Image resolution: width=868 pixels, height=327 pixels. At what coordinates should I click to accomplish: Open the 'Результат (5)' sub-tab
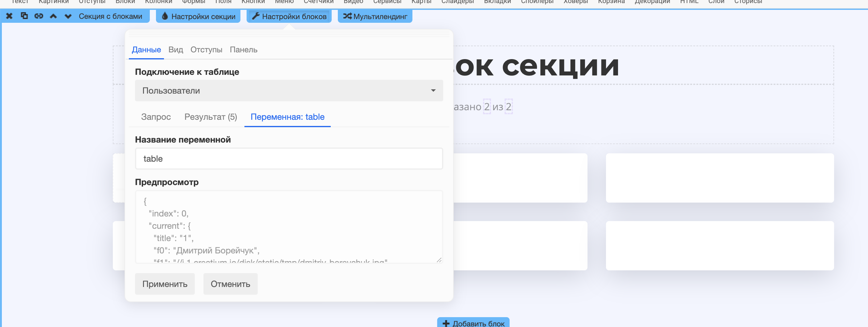[211, 117]
